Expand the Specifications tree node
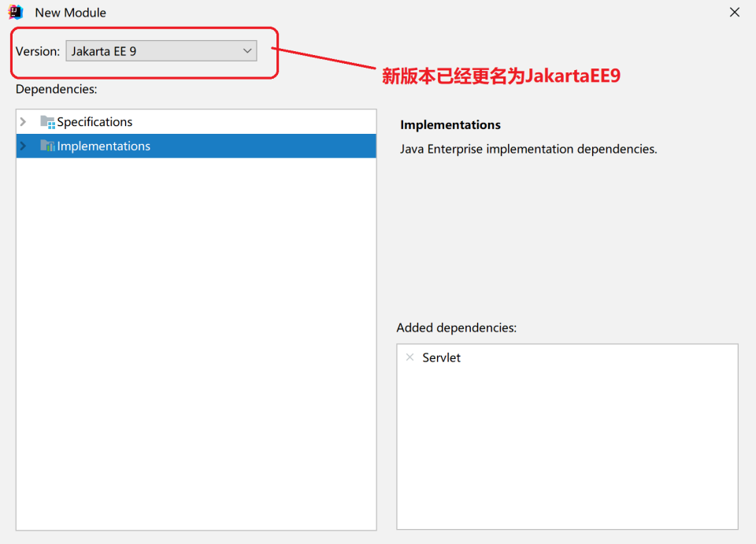756x544 pixels. (x=24, y=122)
